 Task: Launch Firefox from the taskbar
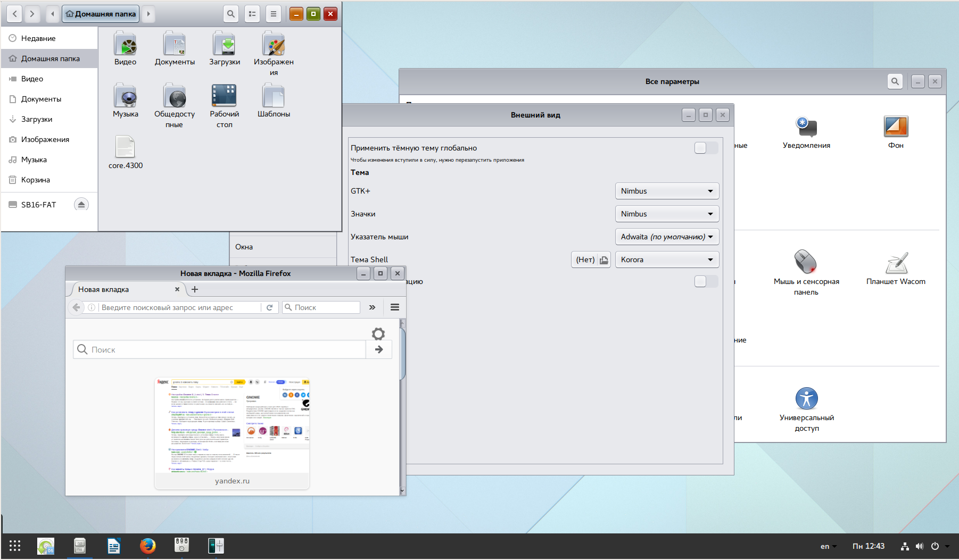click(147, 546)
